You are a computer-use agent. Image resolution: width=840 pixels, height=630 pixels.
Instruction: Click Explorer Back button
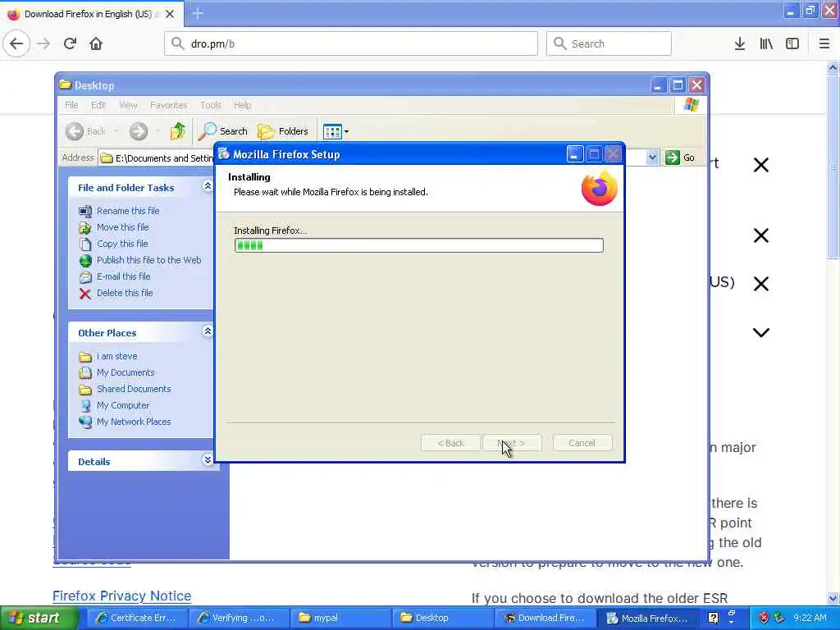[85, 131]
